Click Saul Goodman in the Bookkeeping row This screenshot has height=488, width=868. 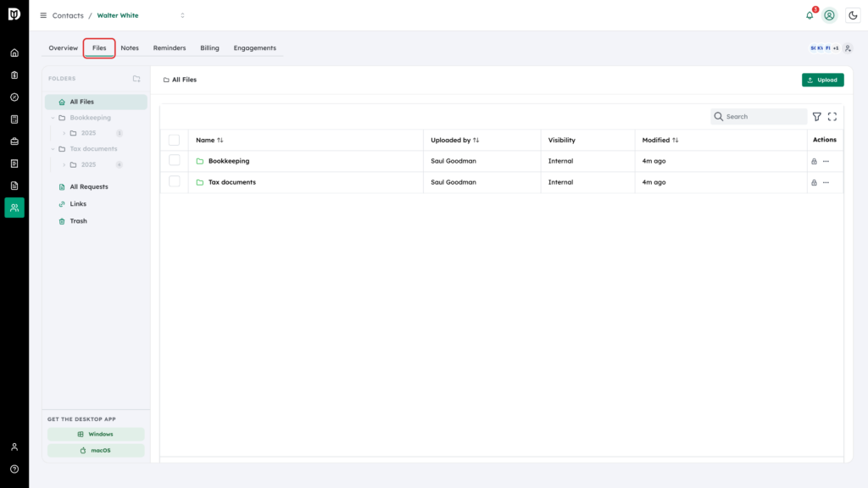point(453,161)
